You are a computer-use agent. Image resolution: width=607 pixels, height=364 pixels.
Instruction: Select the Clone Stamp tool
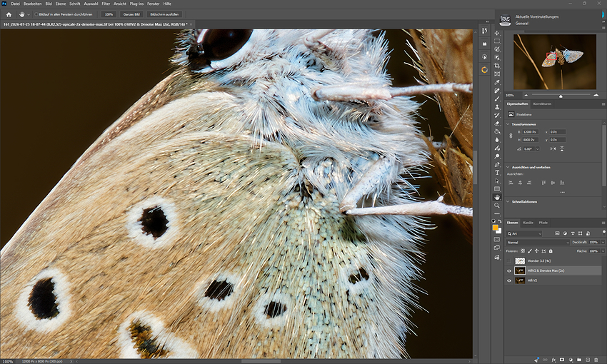[x=497, y=107]
